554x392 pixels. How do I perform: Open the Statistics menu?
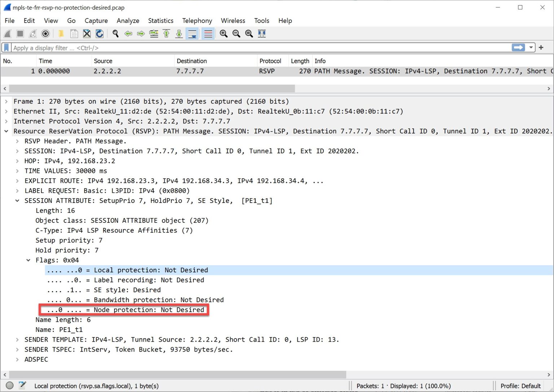click(x=161, y=21)
